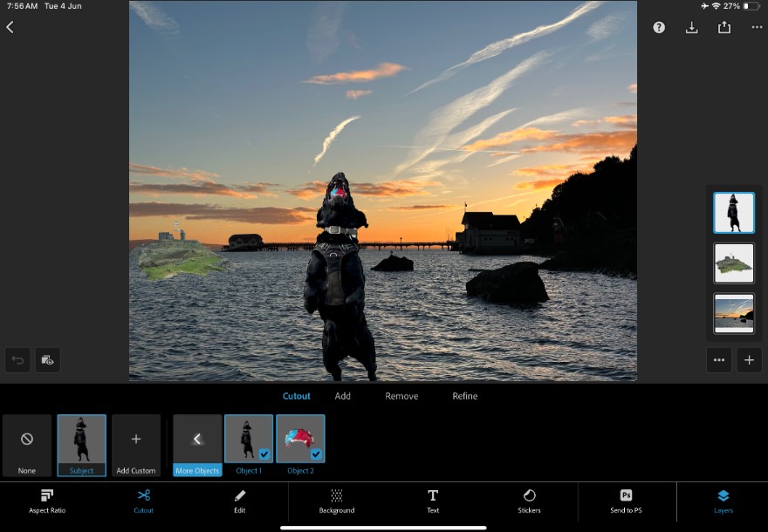Open the share export icon
This screenshot has height=532, width=768.
point(723,27)
